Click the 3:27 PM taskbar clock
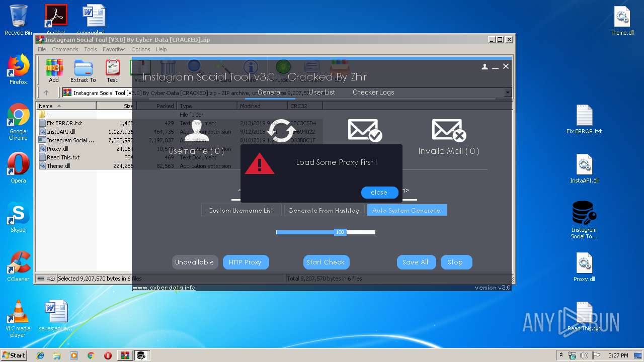 pyautogui.click(x=618, y=355)
